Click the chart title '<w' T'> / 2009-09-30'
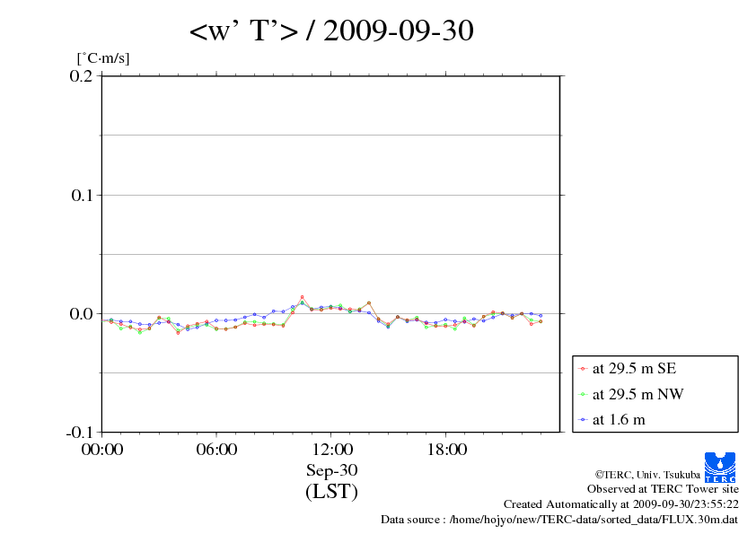This screenshot has height=534, width=756. click(x=331, y=31)
